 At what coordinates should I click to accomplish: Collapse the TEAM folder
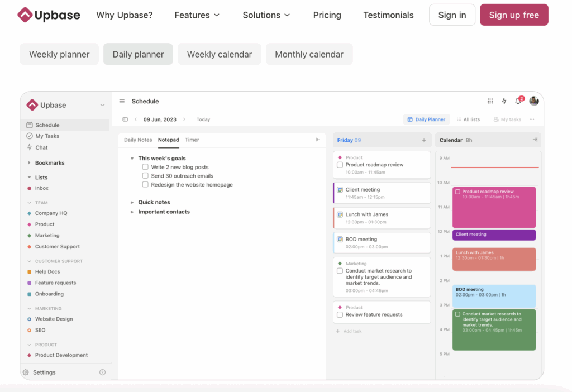[29, 202]
